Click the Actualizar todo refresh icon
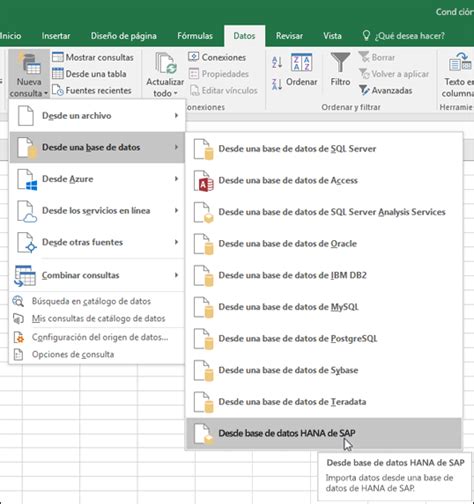474x504 pixels. (x=166, y=63)
